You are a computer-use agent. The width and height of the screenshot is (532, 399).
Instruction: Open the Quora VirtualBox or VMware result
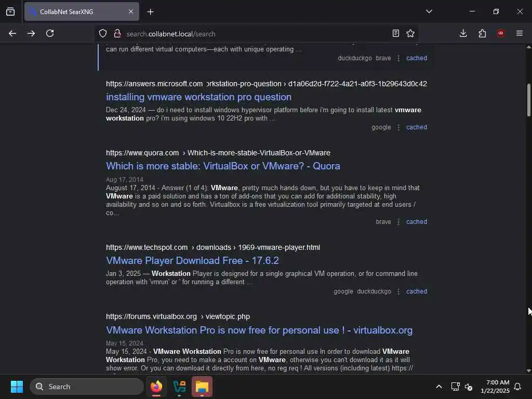223,166
